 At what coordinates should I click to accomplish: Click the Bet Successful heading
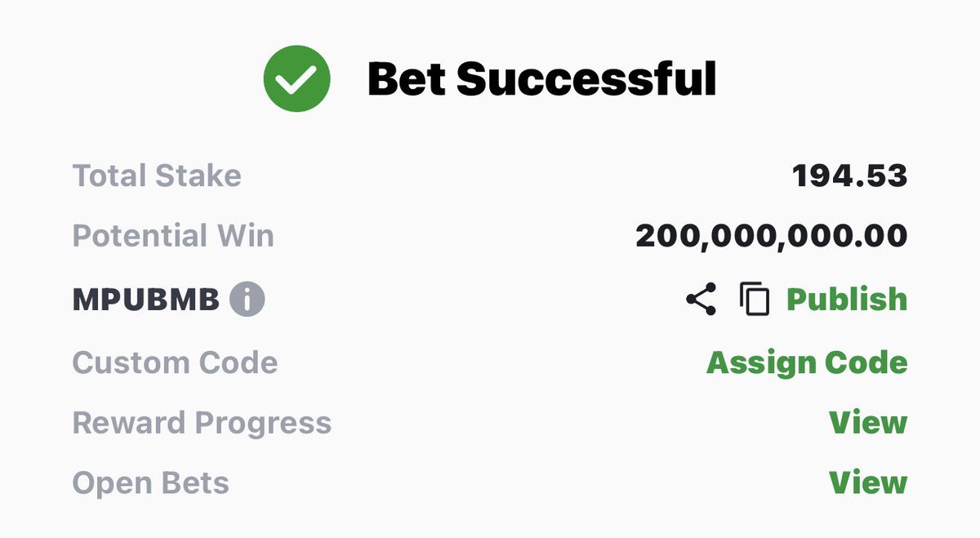click(541, 79)
